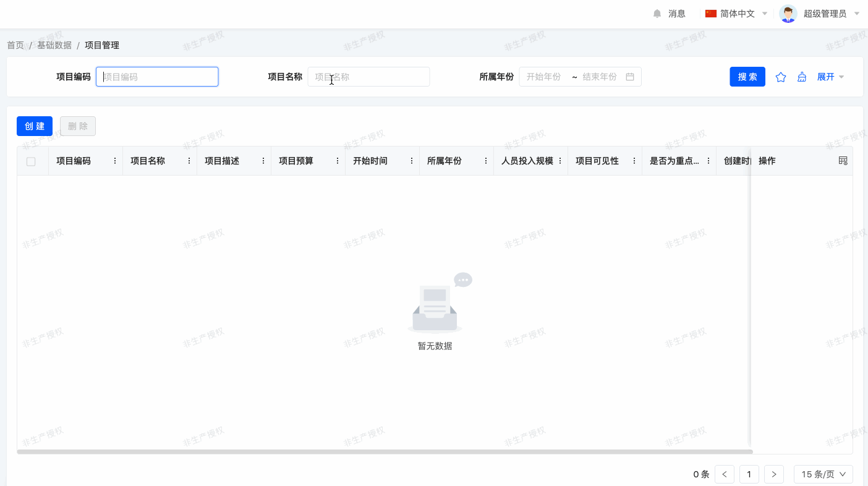Expand the 展开 advanced search filters
The height and width of the screenshot is (486, 868).
830,77
